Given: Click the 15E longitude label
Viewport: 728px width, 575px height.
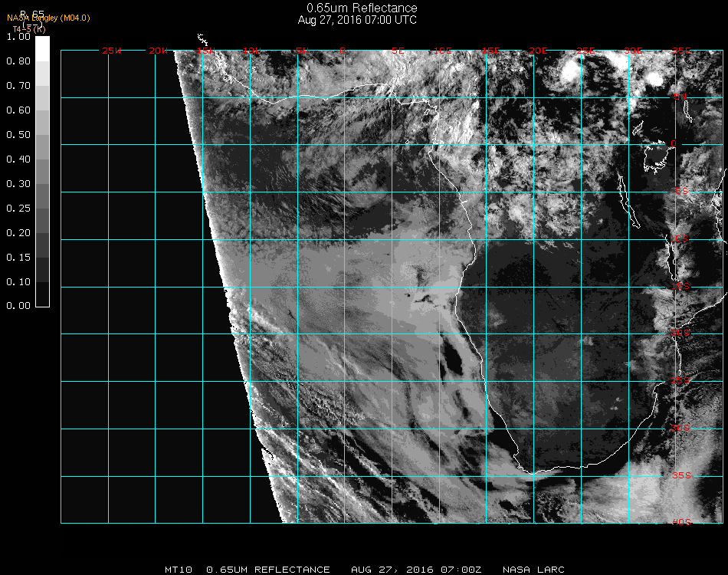Looking at the screenshot, I should [490, 51].
